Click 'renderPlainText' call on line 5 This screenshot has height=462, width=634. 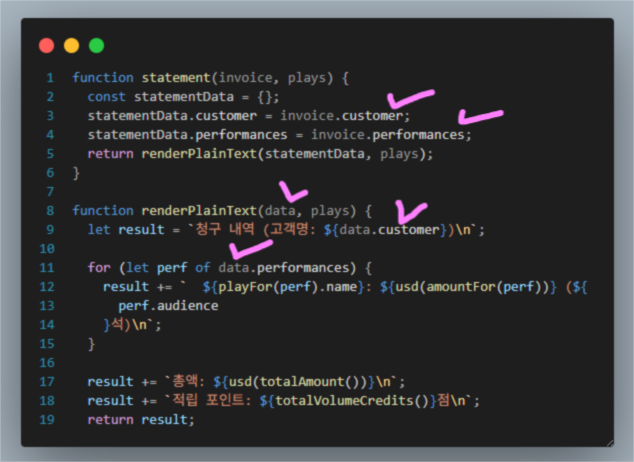click(199, 154)
